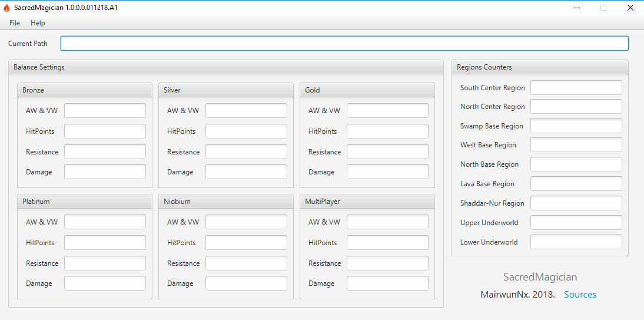Select the Lower Underworld counter field

click(x=576, y=242)
